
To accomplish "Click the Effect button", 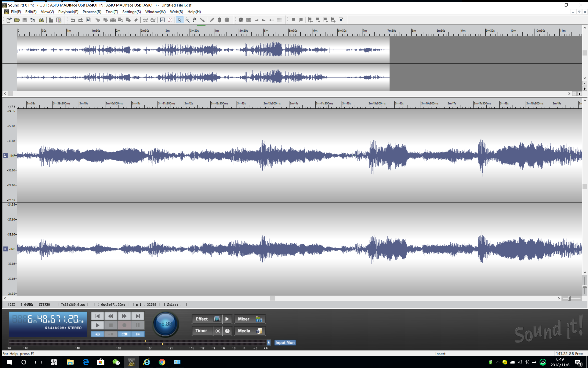I will pos(202,319).
